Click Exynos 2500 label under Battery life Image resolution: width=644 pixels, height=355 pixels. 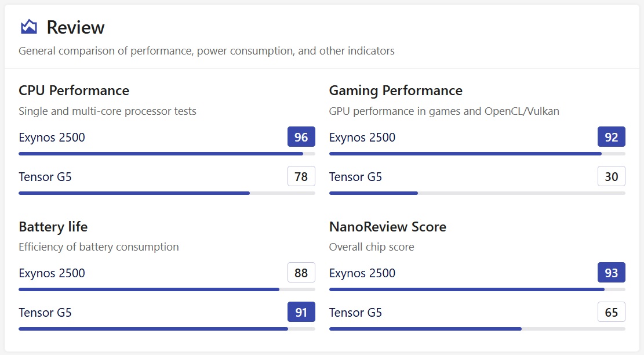tap(52, 273)
